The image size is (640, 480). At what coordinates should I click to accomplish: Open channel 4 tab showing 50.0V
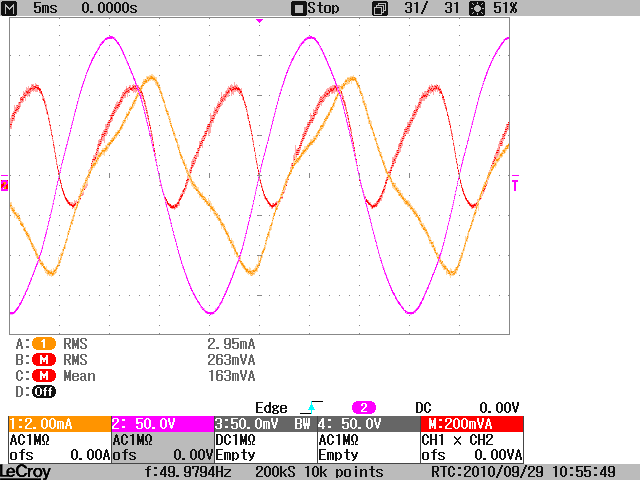pos(369,424)
